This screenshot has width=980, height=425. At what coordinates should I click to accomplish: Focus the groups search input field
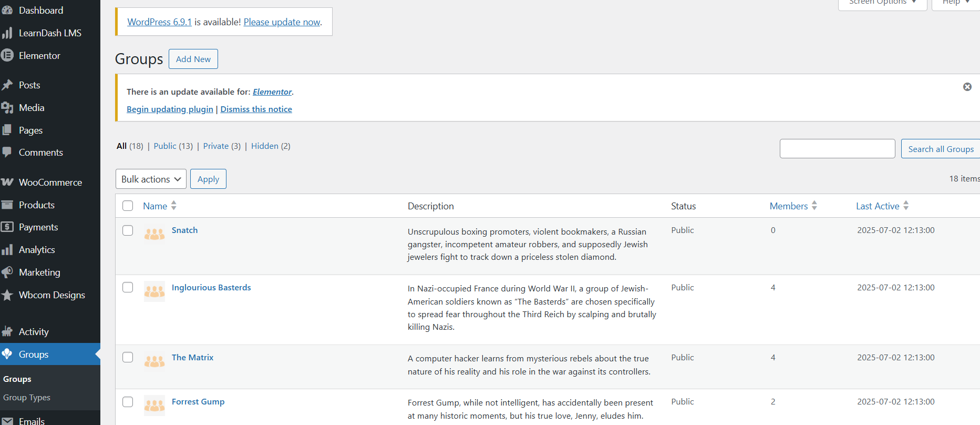click(x=838, y=148)
